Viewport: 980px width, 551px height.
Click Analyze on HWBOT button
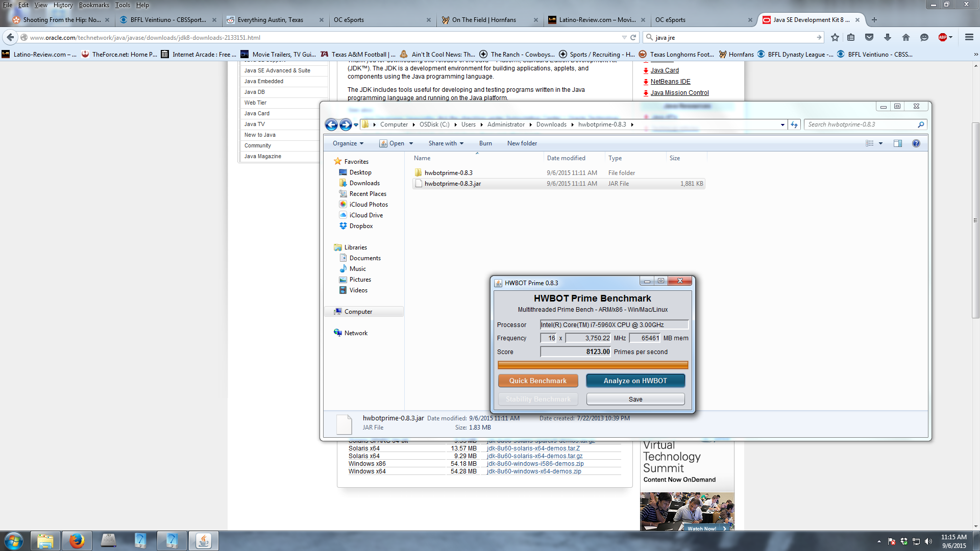point(635,381)
